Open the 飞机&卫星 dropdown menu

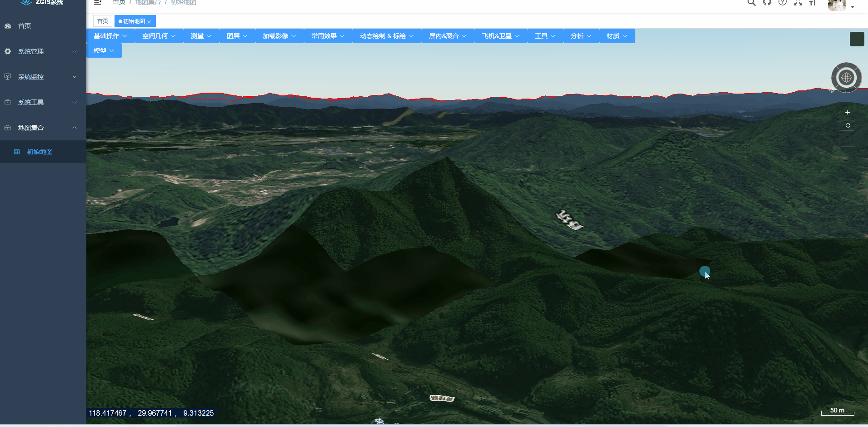tap(501, 36)
